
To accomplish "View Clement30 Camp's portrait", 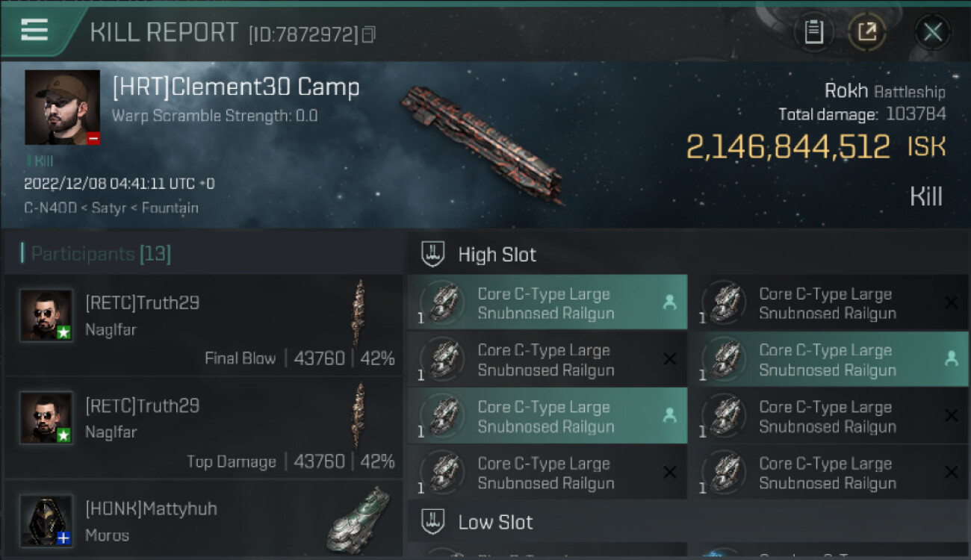I will coord(62,108).
